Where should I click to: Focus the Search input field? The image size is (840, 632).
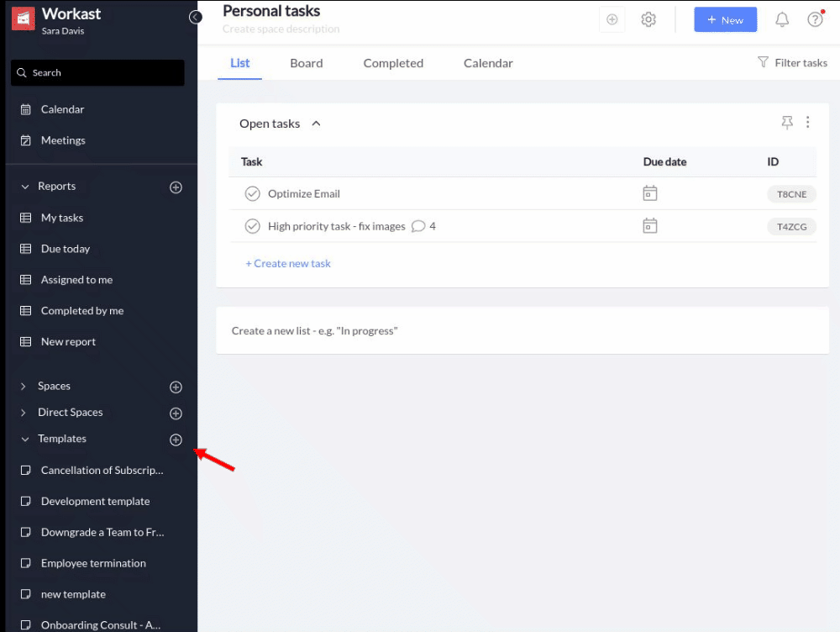click(x=97, y=72)
